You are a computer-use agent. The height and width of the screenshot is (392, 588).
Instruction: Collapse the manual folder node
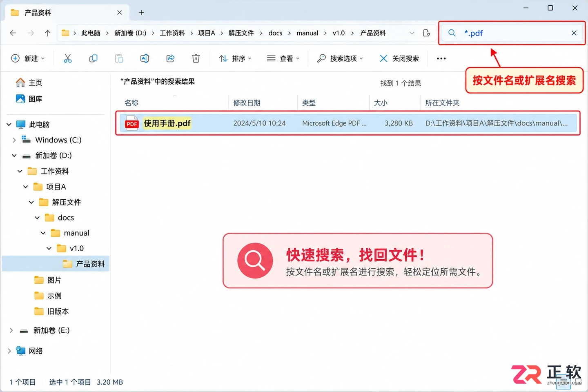[43, 233]
